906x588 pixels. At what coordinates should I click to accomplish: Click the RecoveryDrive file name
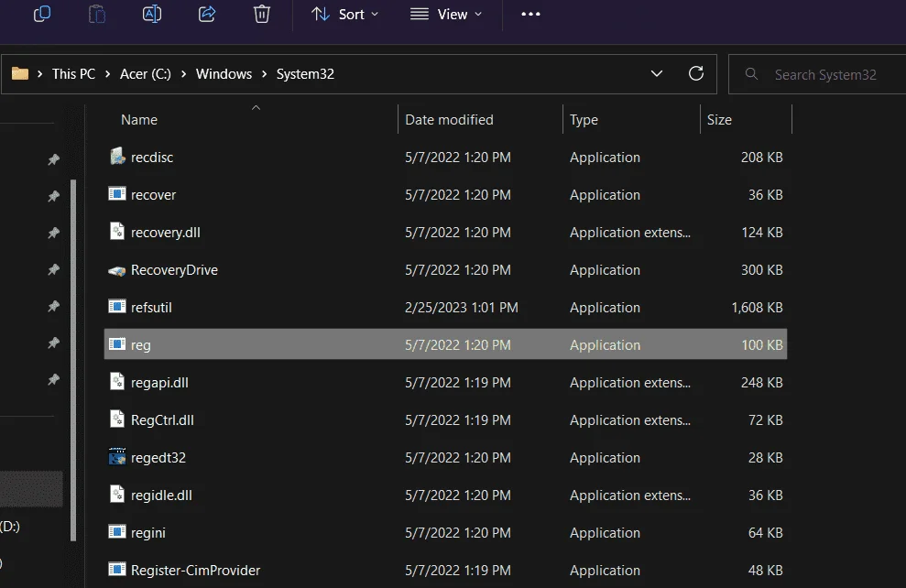tap(174, 270)
